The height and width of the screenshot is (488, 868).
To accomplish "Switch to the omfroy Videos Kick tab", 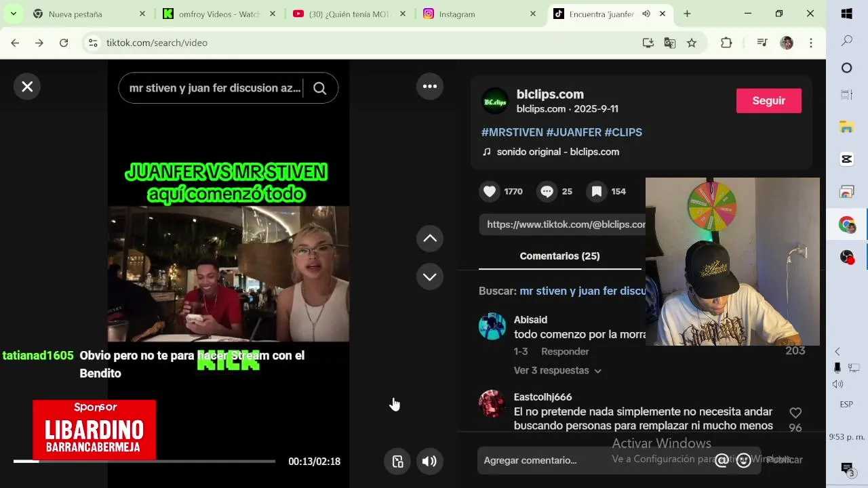I will (217, 14).
